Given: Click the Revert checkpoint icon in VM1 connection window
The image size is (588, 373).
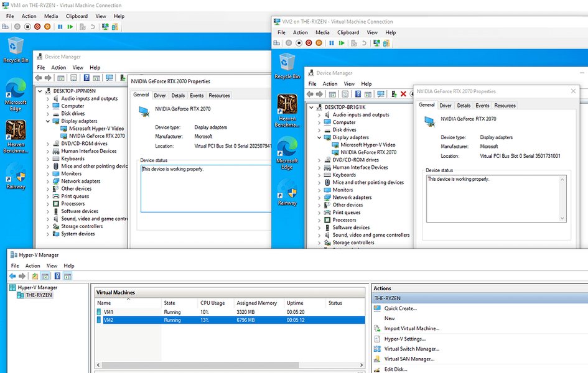Looking at the screenshot, I should point(93,27).
